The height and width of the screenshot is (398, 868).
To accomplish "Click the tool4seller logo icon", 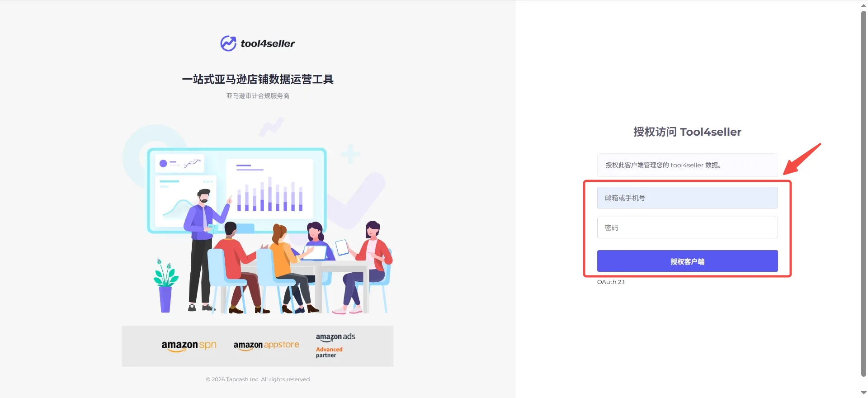I will click(x=228, y=43).
